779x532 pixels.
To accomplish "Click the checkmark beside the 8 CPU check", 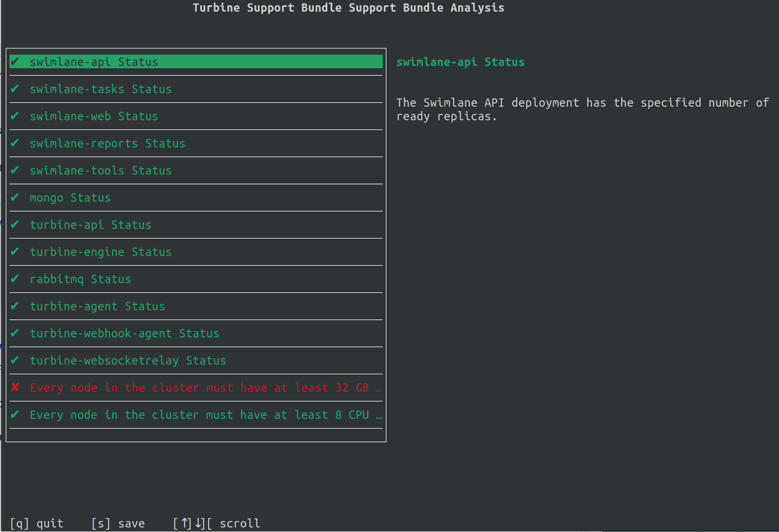I will pos(15,414).
